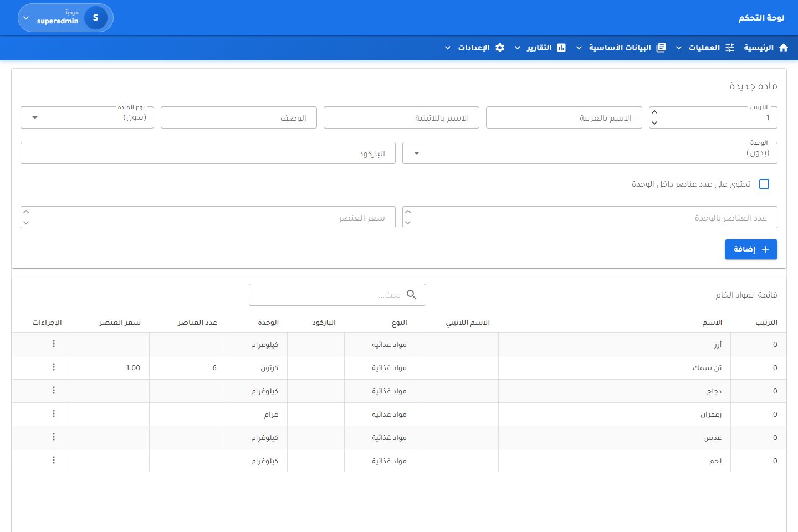This screenshot has width=798, height=532.
Task: Open three-dot actions for تن سمك row
Action: 54,367
